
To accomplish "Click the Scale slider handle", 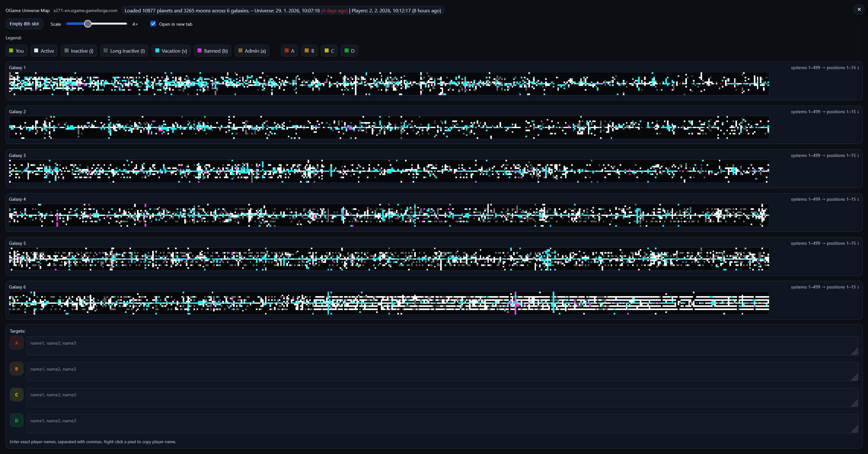I will tap(88, 23).
